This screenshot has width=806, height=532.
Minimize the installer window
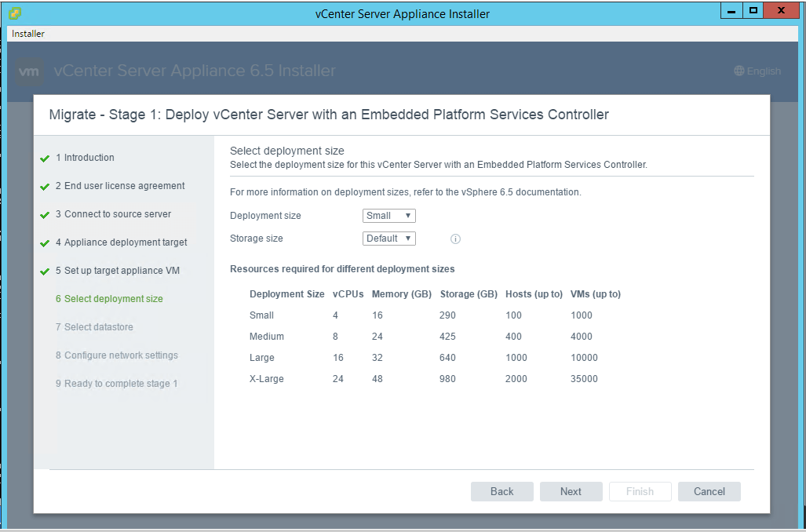tap(731, 10)
